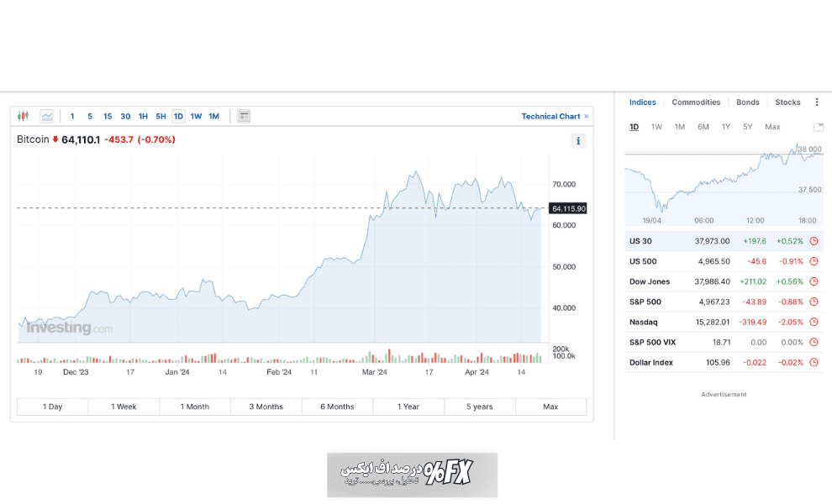The image size is (832, 504).
Task: Open the Dollar Index link
Action: [x=651, y=362]
